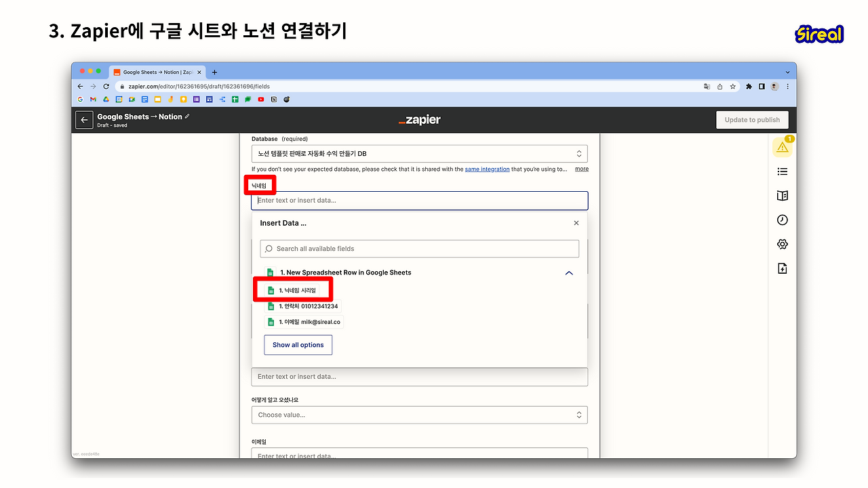Edit Zap name with the pencil icon
The image size is (868, 488).
tap(187, 117)
